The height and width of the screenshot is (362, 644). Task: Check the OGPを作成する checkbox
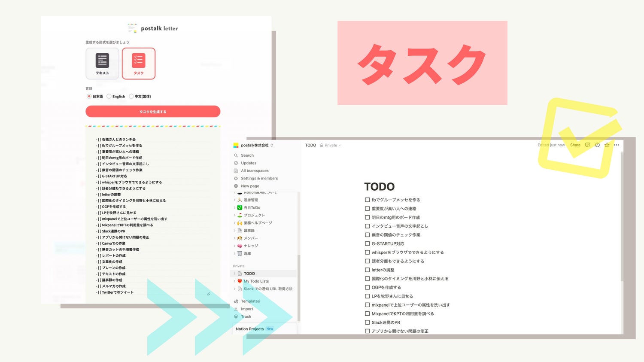(367, 287)
